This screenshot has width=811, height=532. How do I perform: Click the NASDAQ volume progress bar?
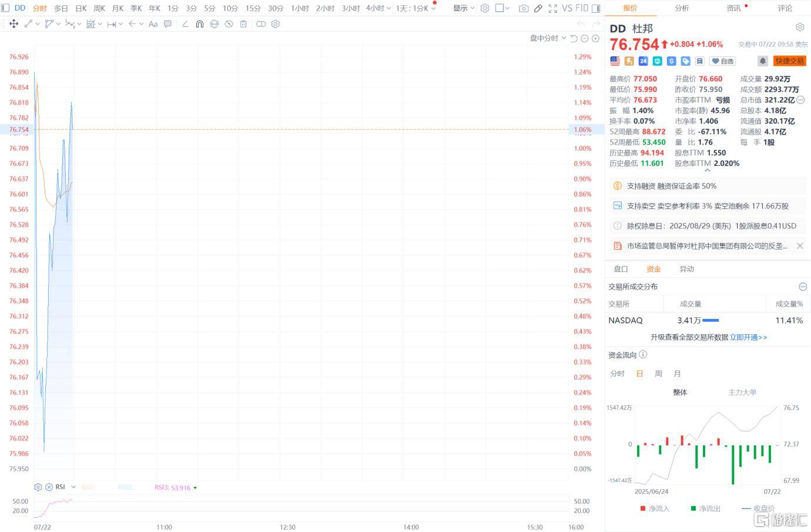pyautogui.click(x=712, y=321)
